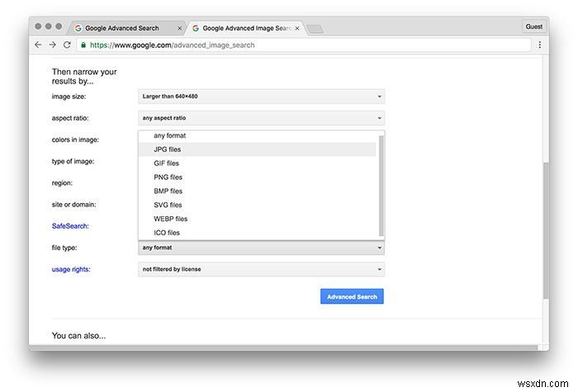
Task: Click the aspect ratio label text
Action: point(70,118)
